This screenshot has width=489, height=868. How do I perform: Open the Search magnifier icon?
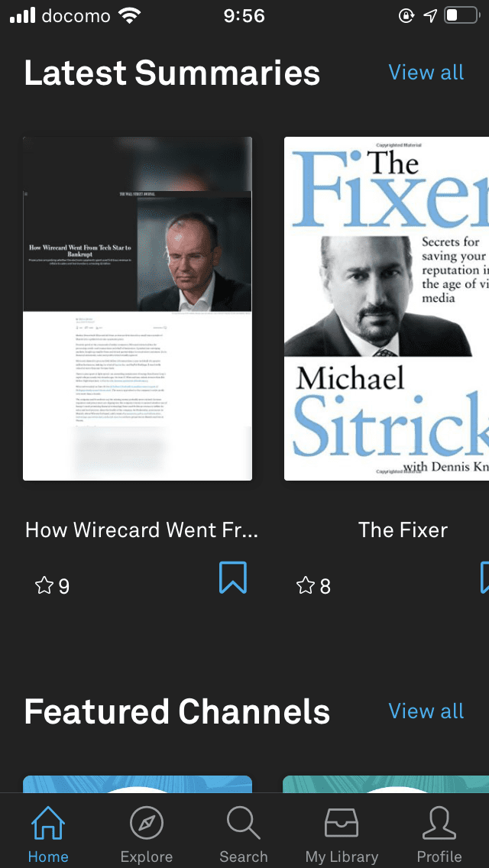(243, 823)
